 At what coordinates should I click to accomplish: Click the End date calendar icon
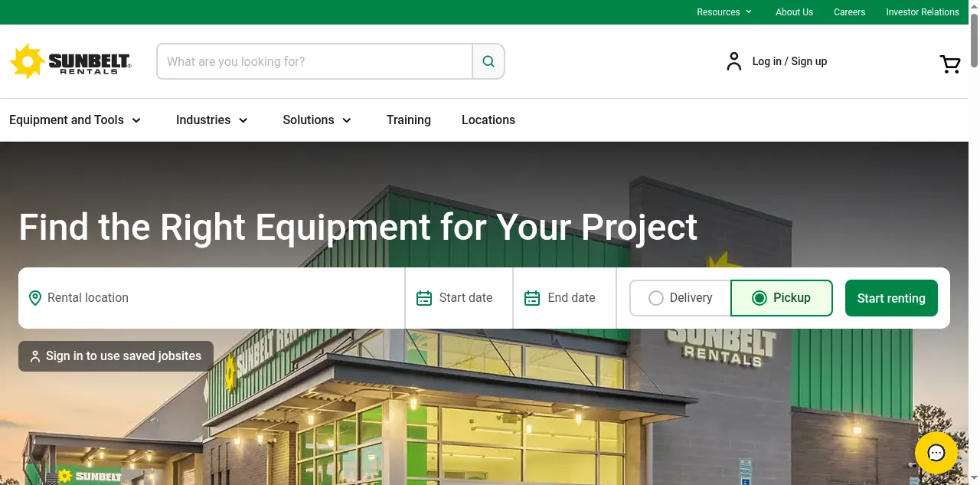(x=532, y=298)
